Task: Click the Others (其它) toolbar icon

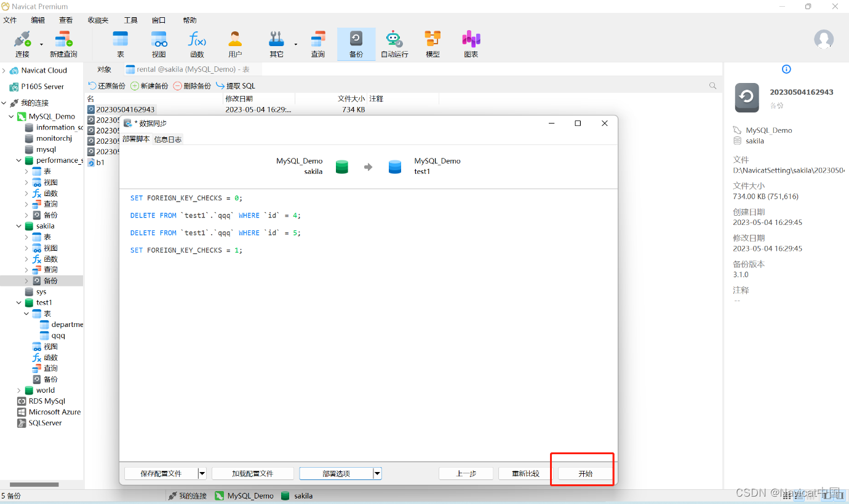Action: (276, 39)
